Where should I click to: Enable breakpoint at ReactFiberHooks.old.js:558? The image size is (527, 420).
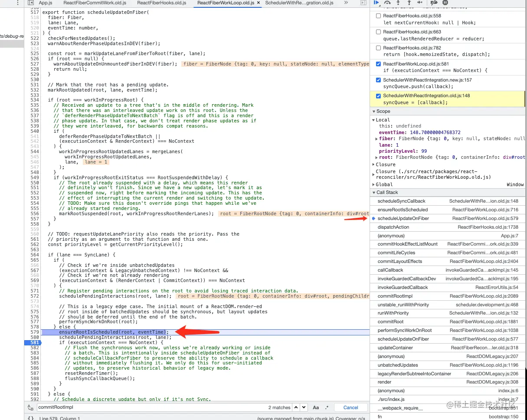pyautogui.click(x=379, y=16)
